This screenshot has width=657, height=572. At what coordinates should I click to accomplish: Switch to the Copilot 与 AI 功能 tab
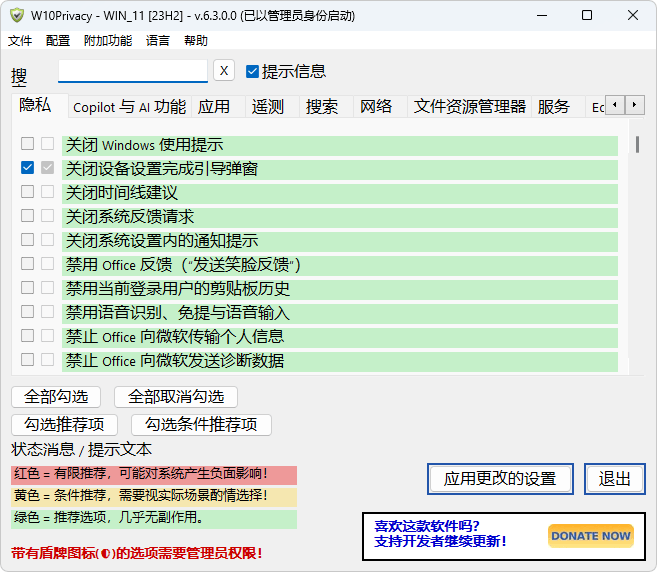tap(129, 106)
